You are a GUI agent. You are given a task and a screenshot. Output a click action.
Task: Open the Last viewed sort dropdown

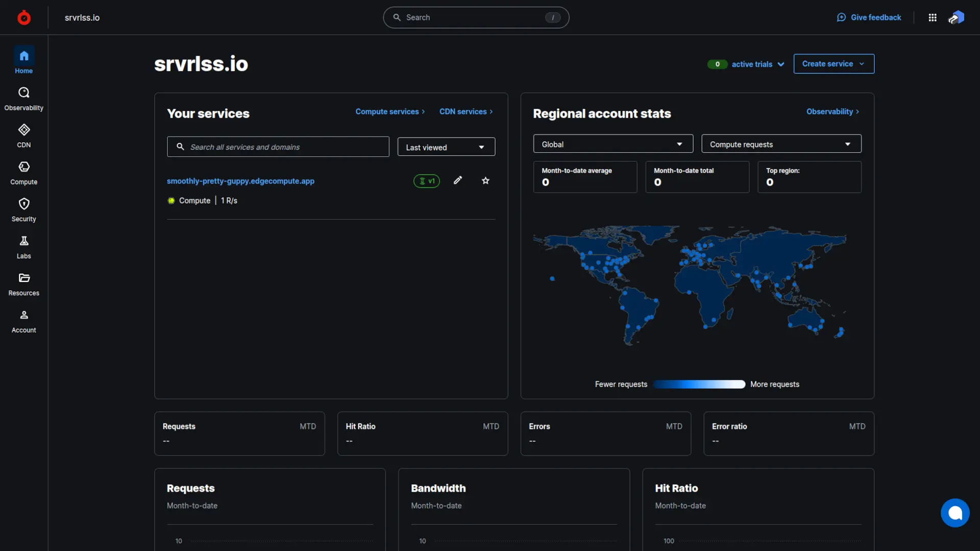pyautogui.click(x=446, y=147)
